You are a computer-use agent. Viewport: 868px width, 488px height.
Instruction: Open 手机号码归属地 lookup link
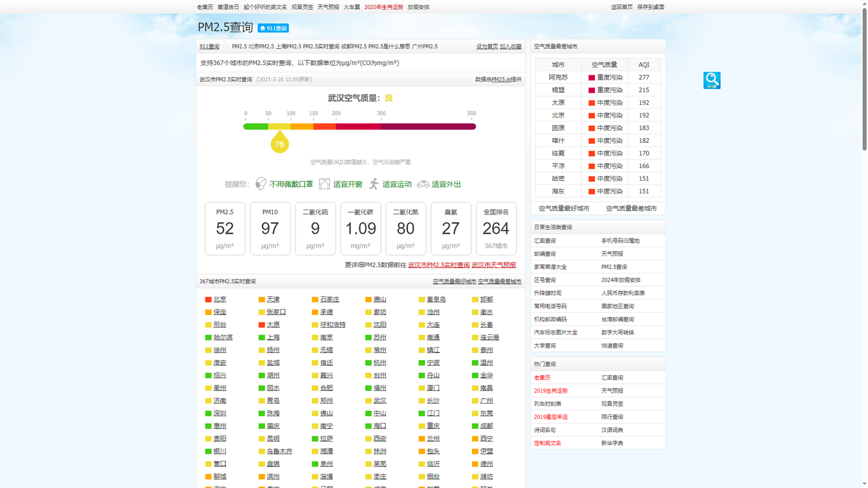(620, 241)
